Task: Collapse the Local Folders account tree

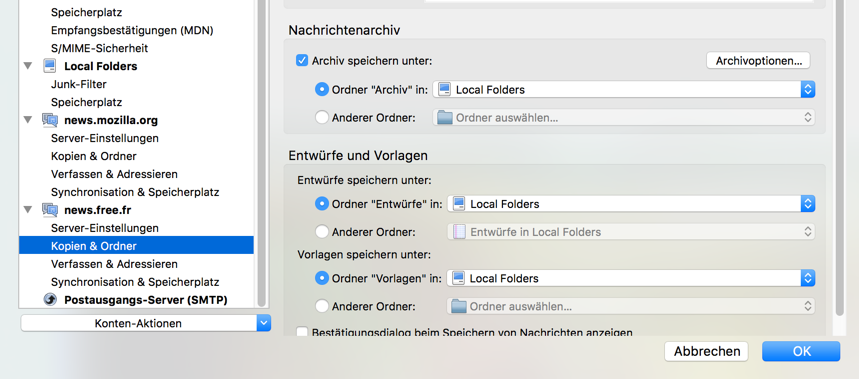Action: [x=28, y=66]
